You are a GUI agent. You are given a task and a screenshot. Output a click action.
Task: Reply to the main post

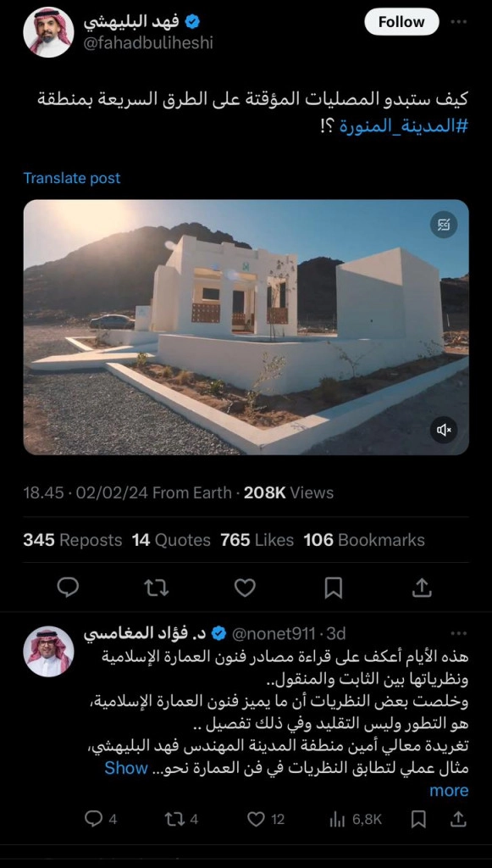[x=68, y=587]
